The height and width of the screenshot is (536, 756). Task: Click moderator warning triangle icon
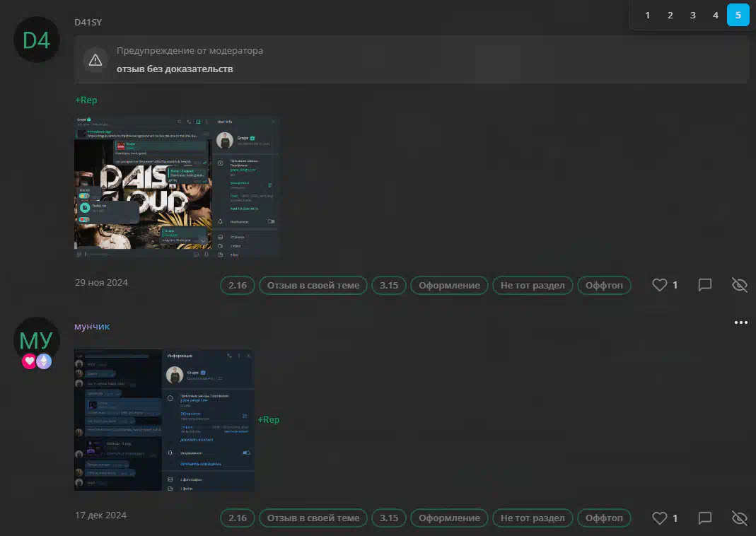tap(95, 60)
